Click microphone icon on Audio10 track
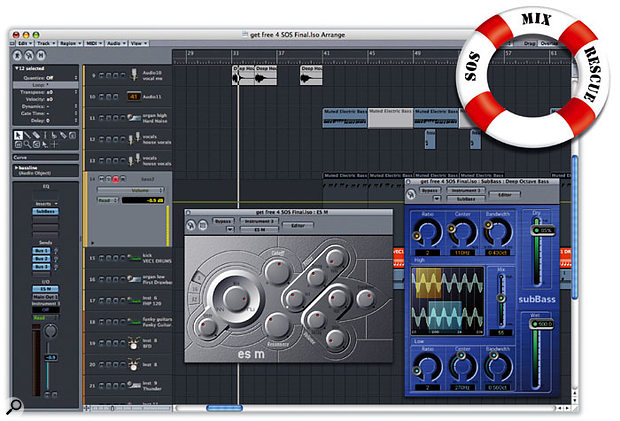Image resolution: width=620 pixels, height=421 pixels. (x=134, y=75)
